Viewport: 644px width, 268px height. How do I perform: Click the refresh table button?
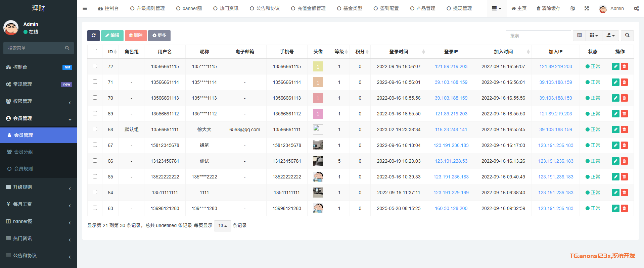point(93,36)
